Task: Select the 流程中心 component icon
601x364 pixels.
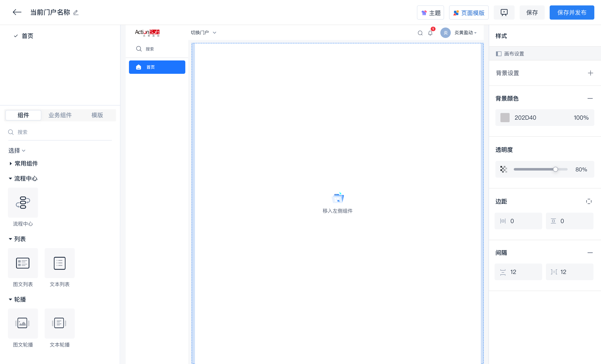Action: tap(23, 202)
